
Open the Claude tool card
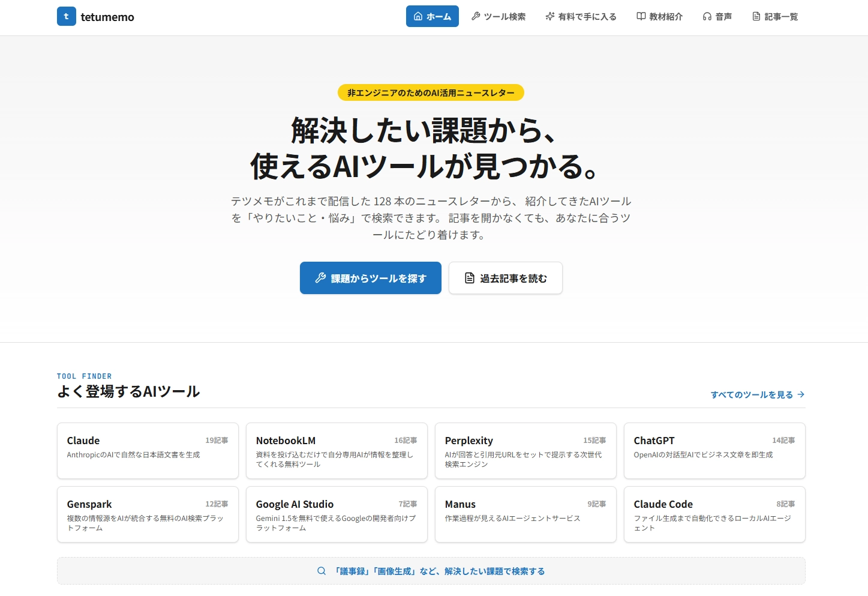pyautogui.click(x=148, y=451)
